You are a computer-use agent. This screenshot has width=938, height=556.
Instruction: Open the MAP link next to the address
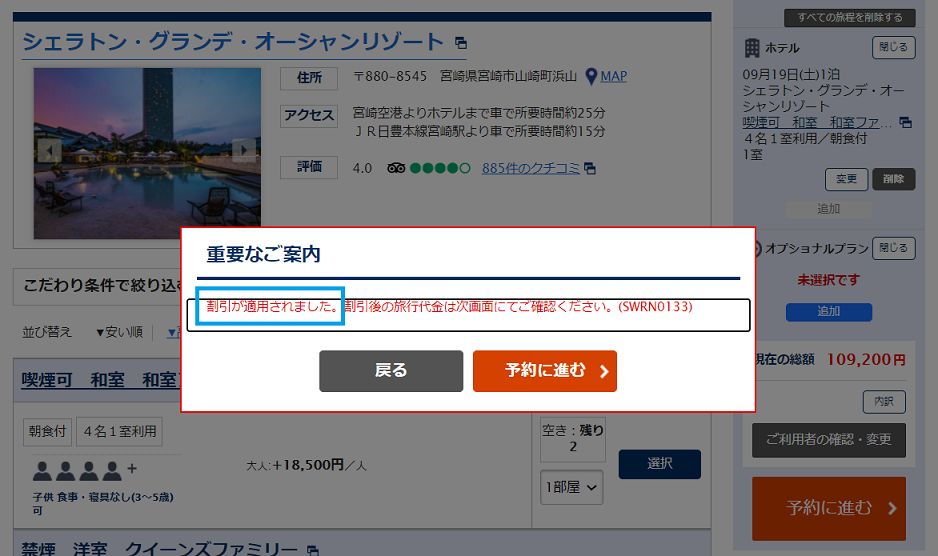(x=613, y=77)
